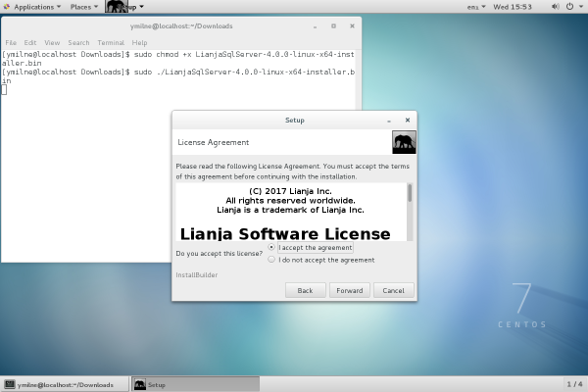This screenshot has width=588, height=392.
Task: Expand the Places menu
Action: click(85, 7)
